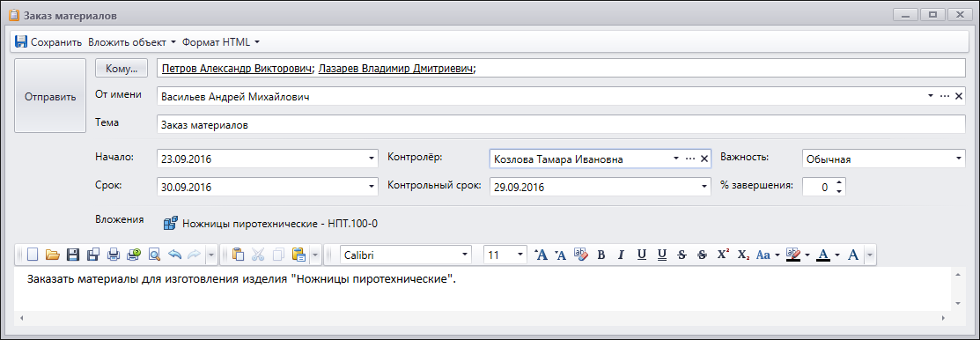This screenshot has height=340, width=980.
Task: Toggle italic formatting
Action: [x=622, y=255]
